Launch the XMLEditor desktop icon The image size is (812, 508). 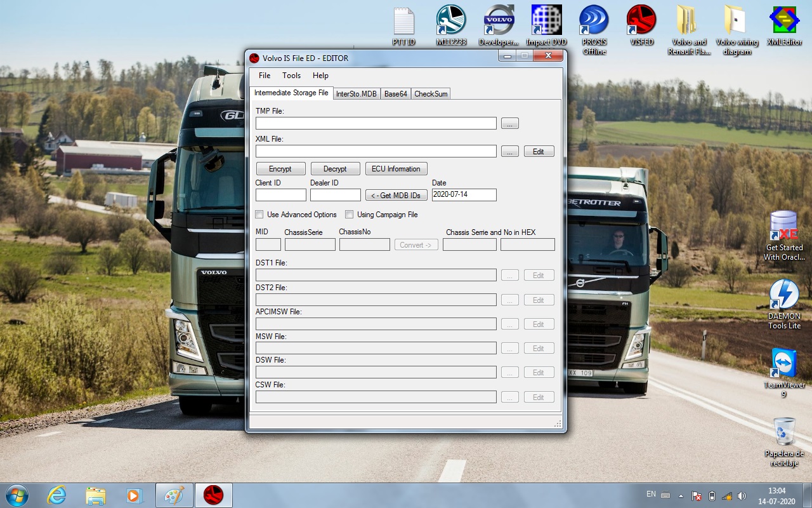click(x=784, y=27)
